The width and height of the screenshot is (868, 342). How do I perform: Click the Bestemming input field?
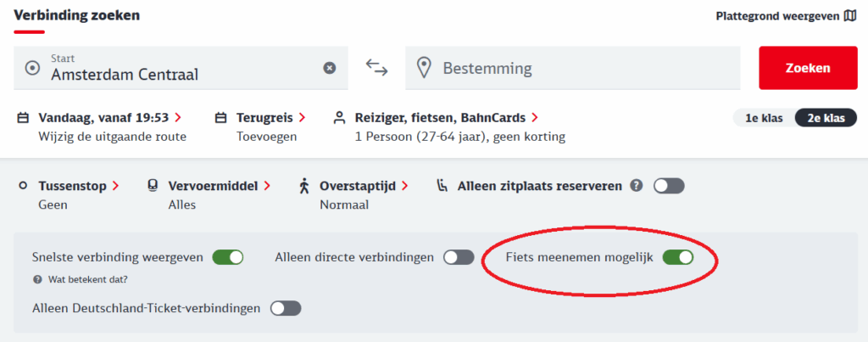[x=572, y=68]
